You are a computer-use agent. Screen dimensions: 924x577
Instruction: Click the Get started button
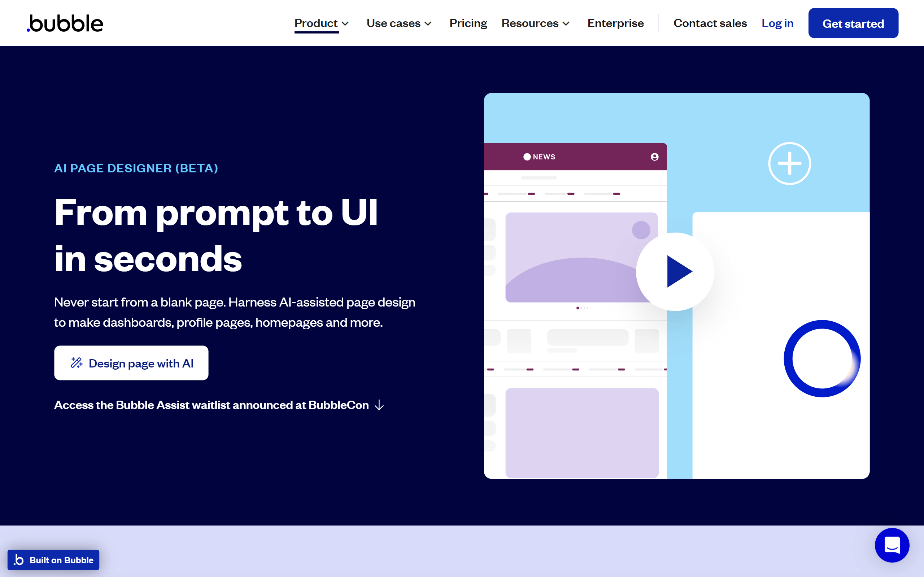click(x=854, y=23)
